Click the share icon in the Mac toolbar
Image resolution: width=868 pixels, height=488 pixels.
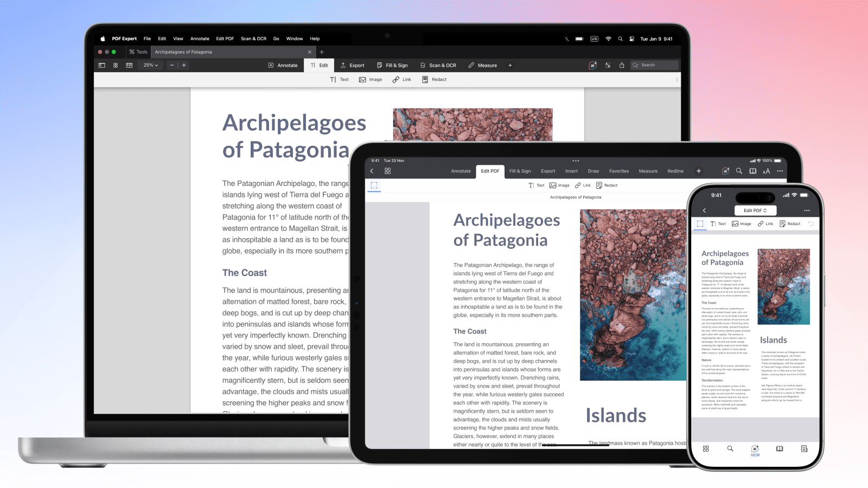622,65
